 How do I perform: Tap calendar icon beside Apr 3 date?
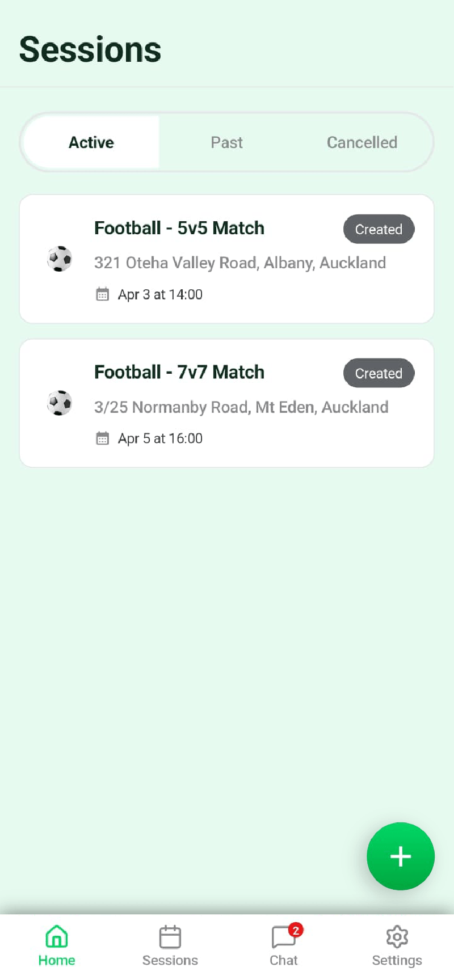pyautogui.click(x=102, y=294)
